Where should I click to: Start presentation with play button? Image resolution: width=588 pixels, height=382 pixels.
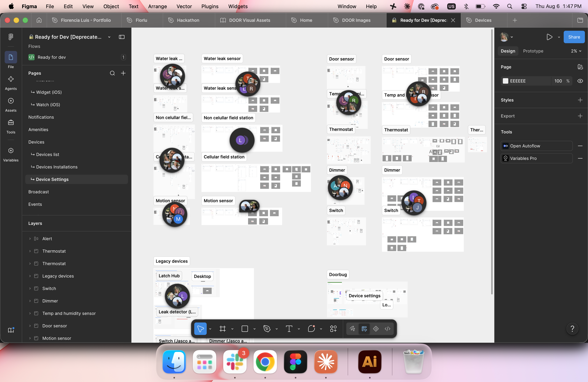549,37
